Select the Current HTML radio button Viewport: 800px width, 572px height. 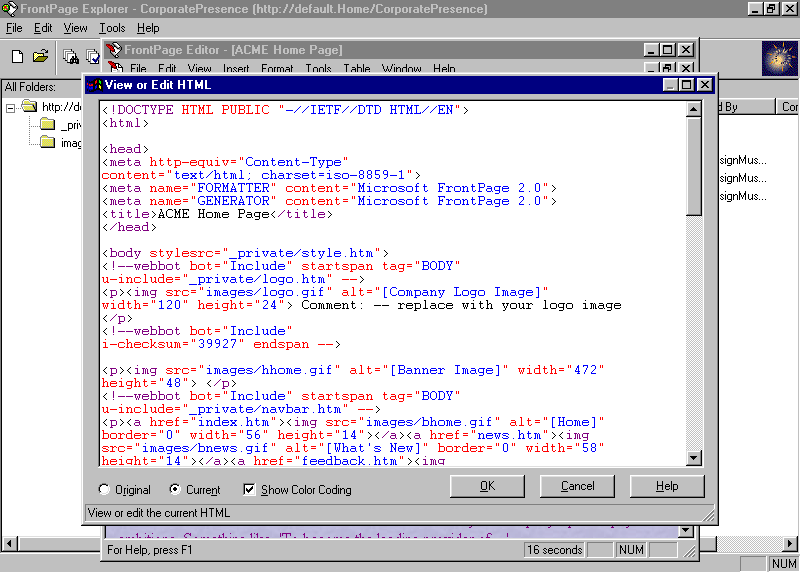click(175, 489)
